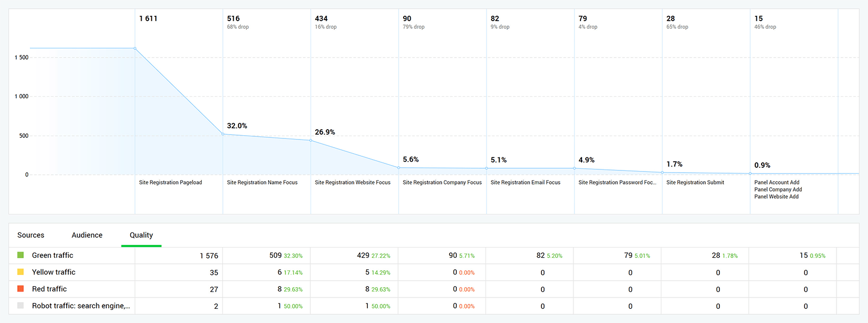
Task: Click the Site Registration Website Focus label
Action: click(x=353, y=182)
